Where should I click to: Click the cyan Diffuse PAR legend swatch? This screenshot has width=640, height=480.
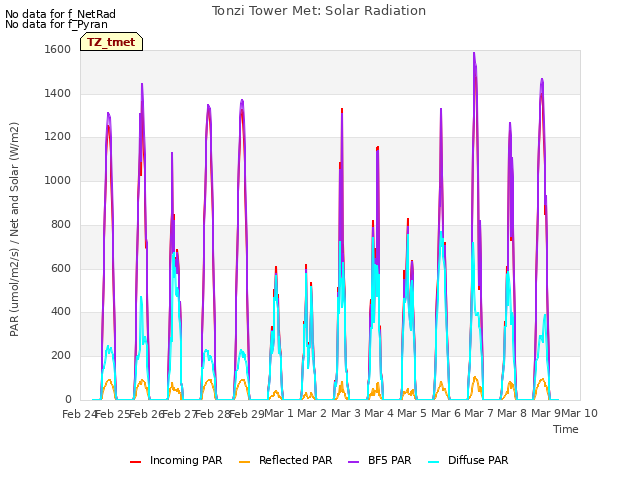pyautogui.click(x=434, y=462)
